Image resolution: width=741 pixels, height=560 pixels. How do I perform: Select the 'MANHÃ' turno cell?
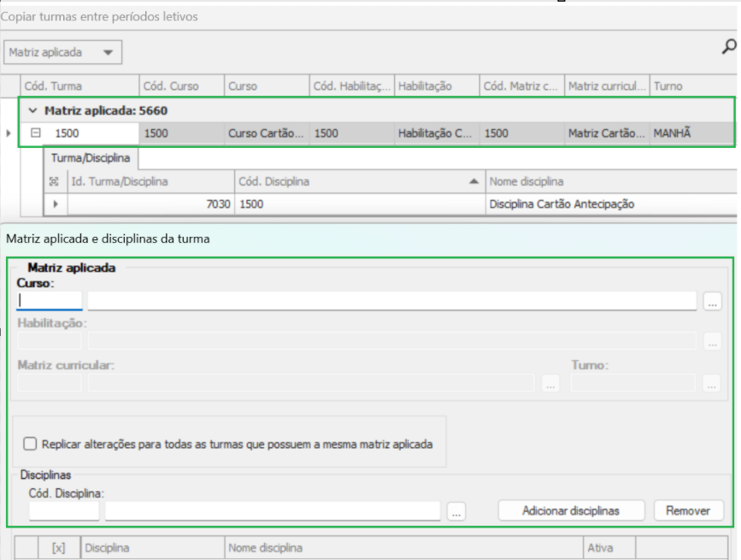691,133
